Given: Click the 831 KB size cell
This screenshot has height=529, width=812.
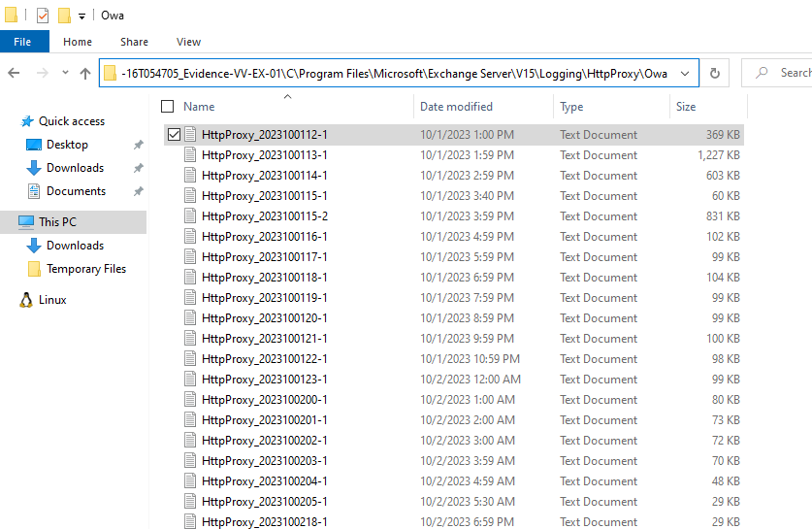Looking at the screenshot, I should pos(723,216).
